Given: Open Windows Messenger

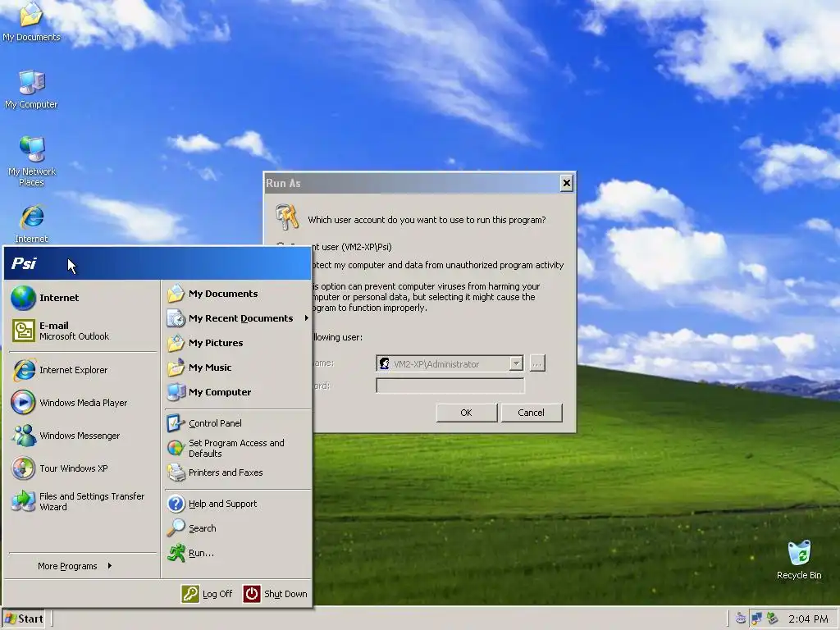Looking at the screenshot, I should coord(83,436).
